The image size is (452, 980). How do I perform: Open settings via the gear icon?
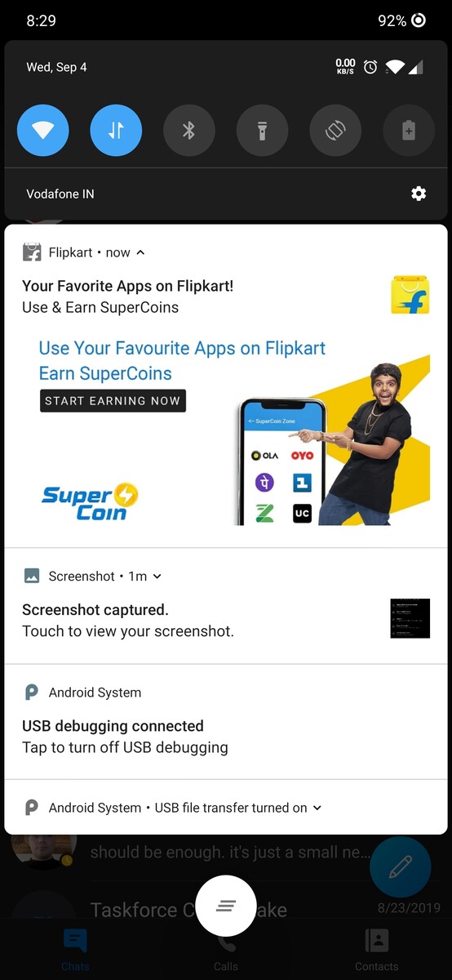click(419, 194)
